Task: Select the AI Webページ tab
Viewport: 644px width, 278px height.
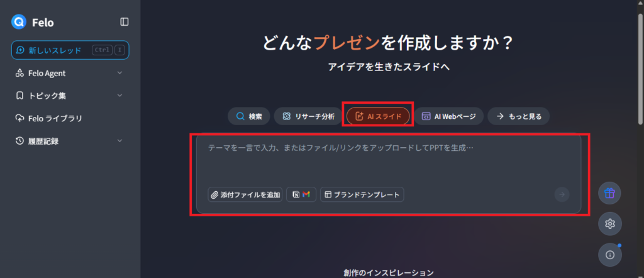Action: (x=448, y=116)
